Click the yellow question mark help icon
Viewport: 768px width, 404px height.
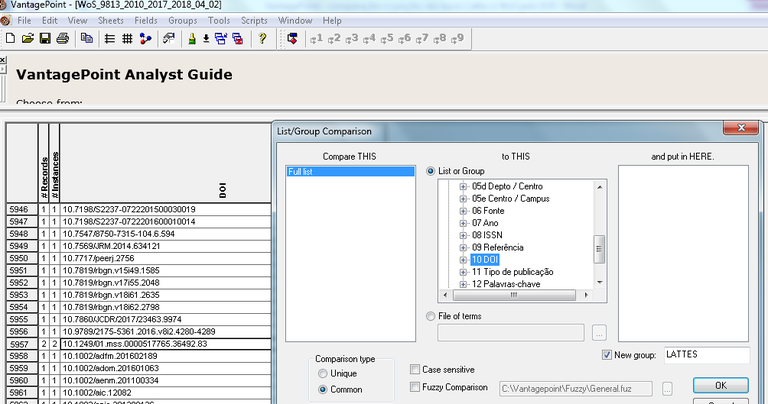click(263, 38)
